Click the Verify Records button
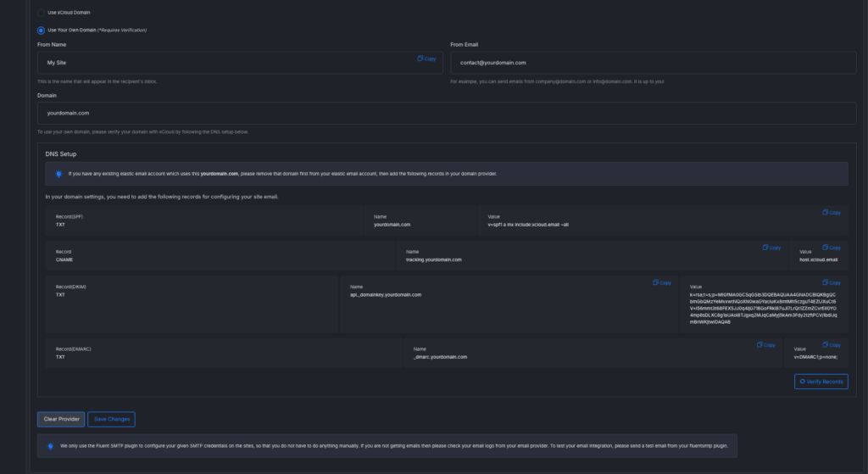This screenshot has height=474, width=868. 821,382
